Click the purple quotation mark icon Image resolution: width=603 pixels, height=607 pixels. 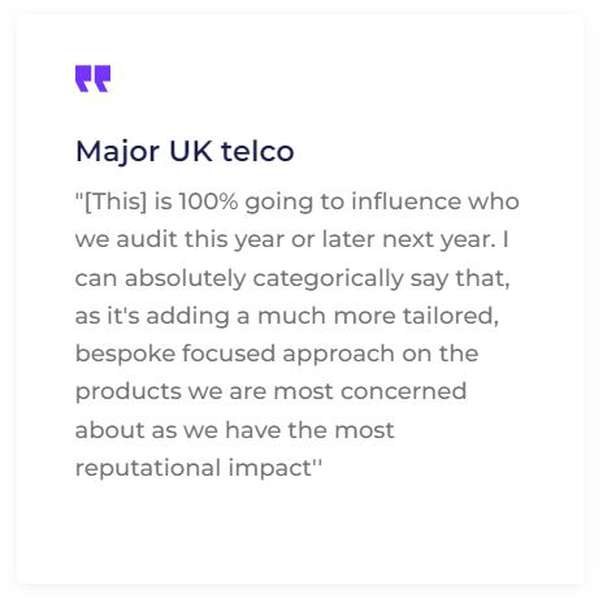click(92, 79)
